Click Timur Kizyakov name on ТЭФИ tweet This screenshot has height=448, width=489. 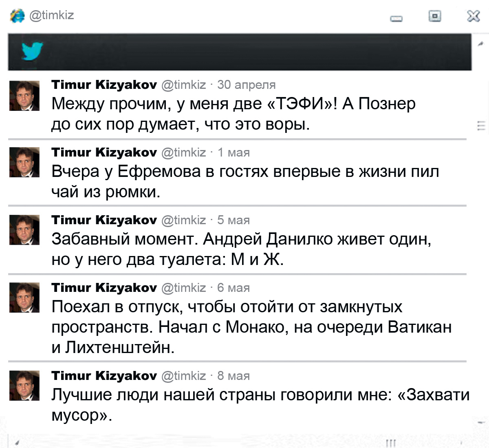(x=104, y=84)
